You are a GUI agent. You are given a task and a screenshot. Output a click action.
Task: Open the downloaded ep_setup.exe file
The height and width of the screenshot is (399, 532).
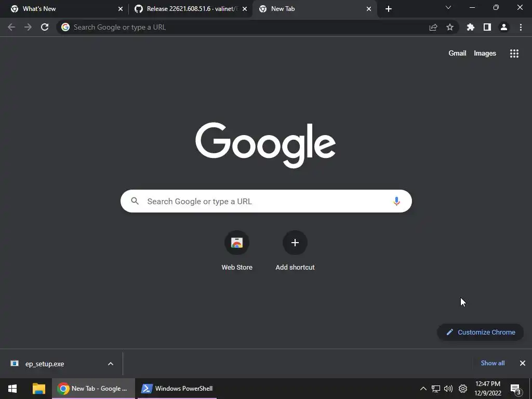coord(45,364)
